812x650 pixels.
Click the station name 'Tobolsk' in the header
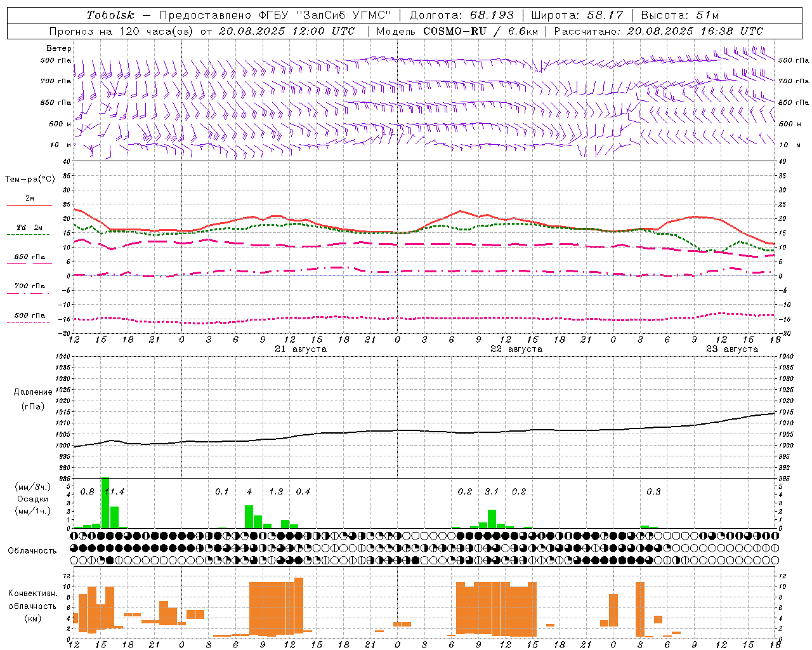110,15
